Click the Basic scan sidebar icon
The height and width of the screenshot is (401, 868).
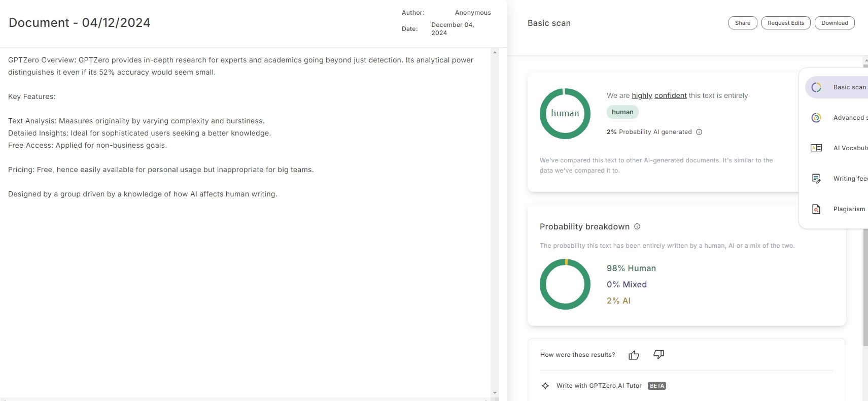click(816, 87)
